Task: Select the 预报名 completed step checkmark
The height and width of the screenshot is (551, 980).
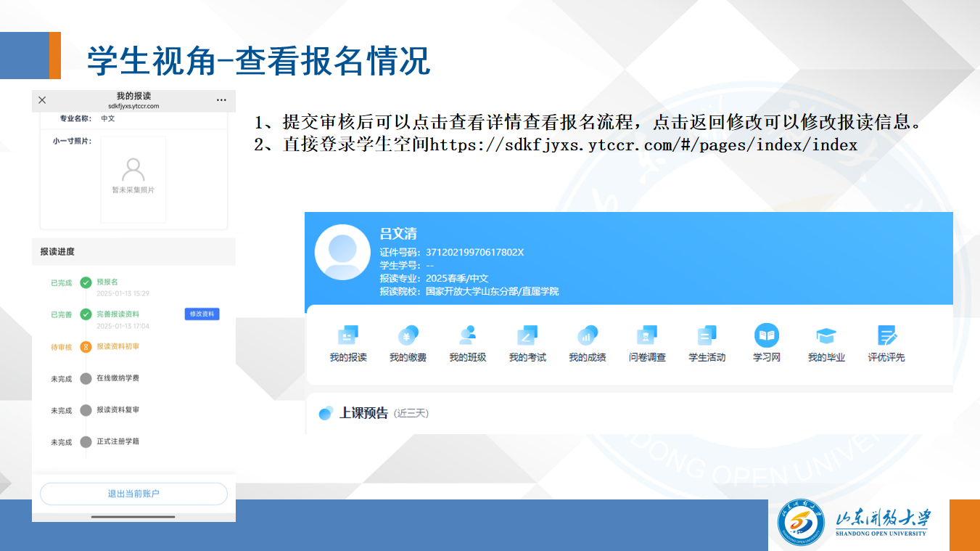Action: coord(86,282)
